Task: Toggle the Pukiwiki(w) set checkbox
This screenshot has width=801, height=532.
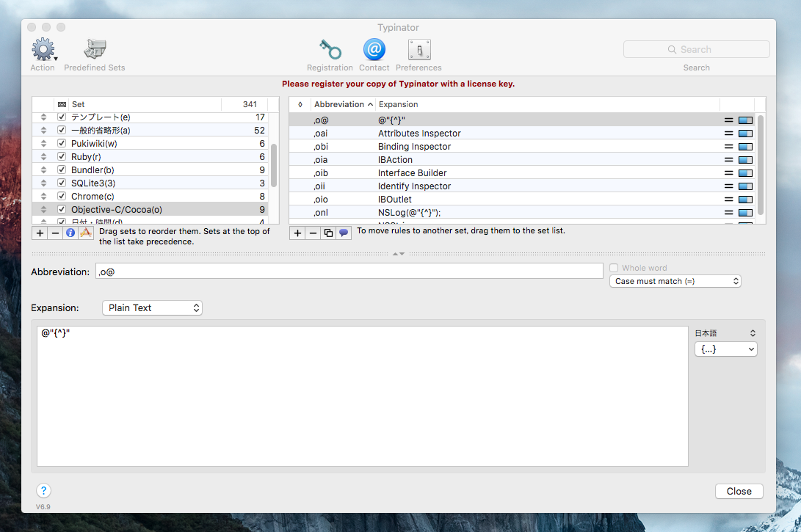Action: 62,144
